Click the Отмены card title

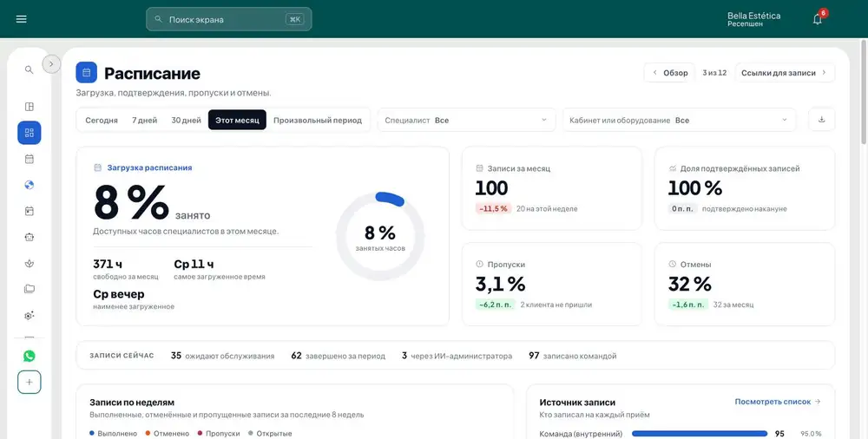pyautogui.click(x=696, y=265)
